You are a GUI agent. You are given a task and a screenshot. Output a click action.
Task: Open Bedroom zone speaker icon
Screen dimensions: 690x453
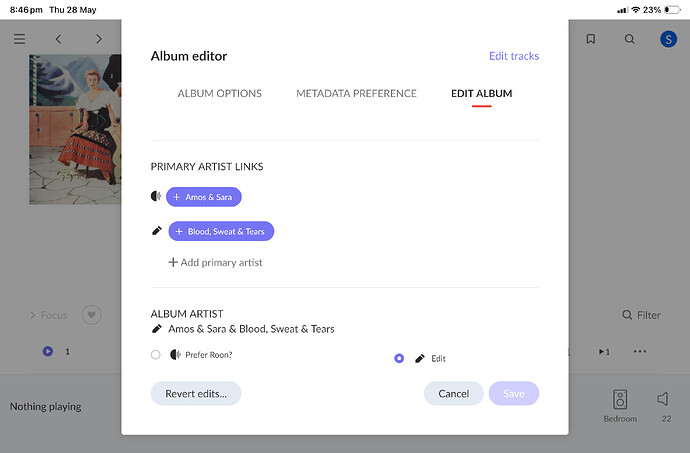click(620, 399)
